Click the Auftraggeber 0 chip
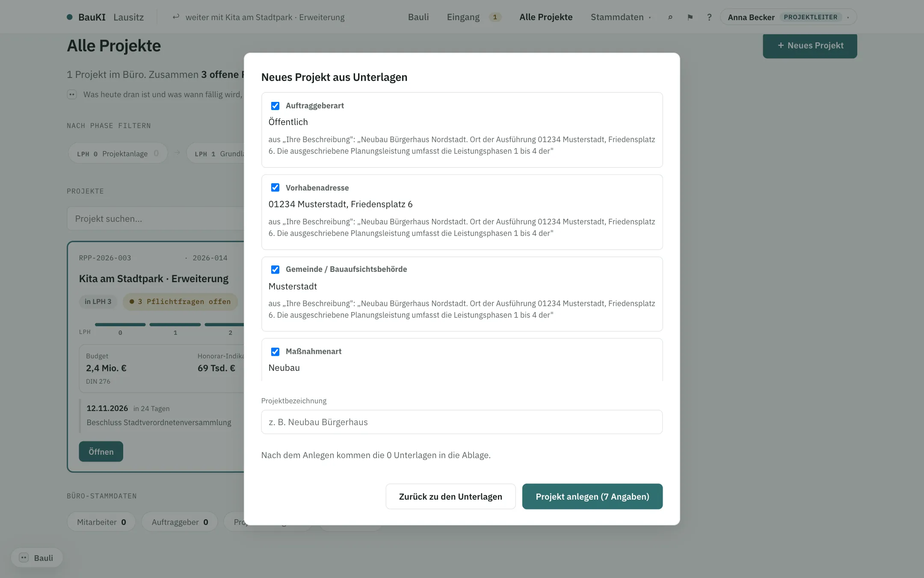 click(180, 522)
